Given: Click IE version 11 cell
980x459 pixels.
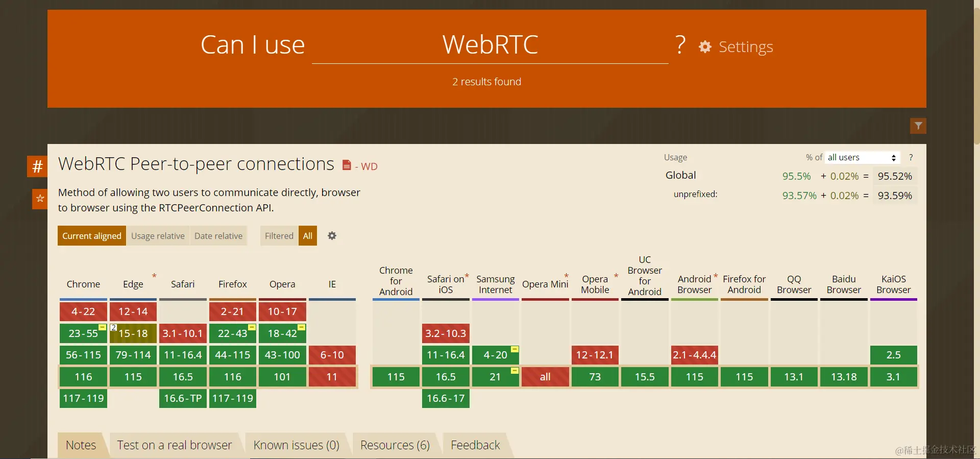Looking at the screenshot, I should [x=332, y=377].
